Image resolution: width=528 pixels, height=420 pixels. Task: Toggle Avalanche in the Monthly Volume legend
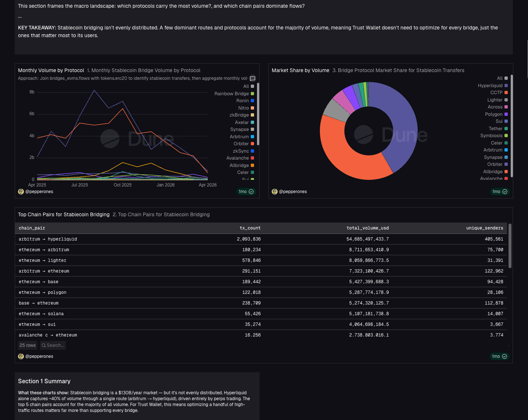click(x=240, y=158)
